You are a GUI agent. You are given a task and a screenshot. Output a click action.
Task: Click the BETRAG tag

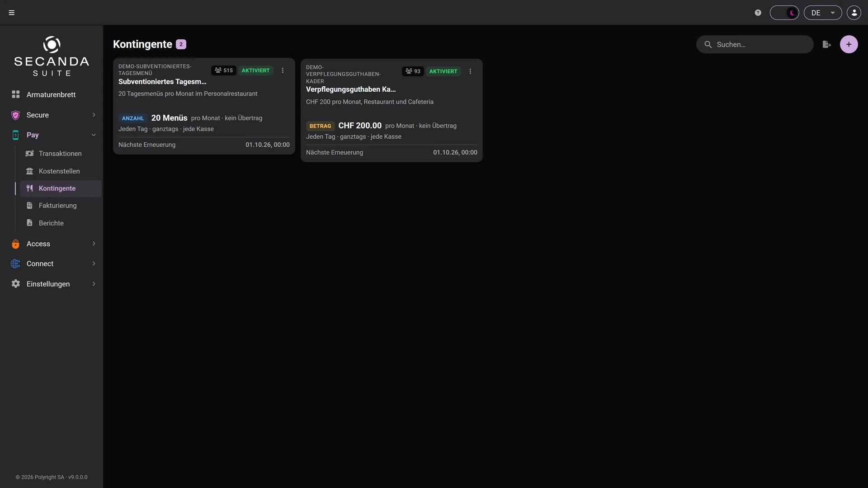click(x=321, y=126)
